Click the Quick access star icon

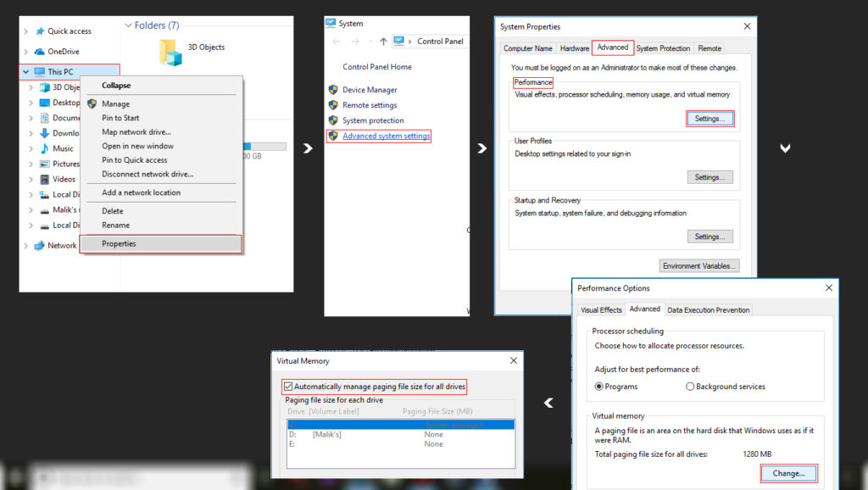[39, 31]
